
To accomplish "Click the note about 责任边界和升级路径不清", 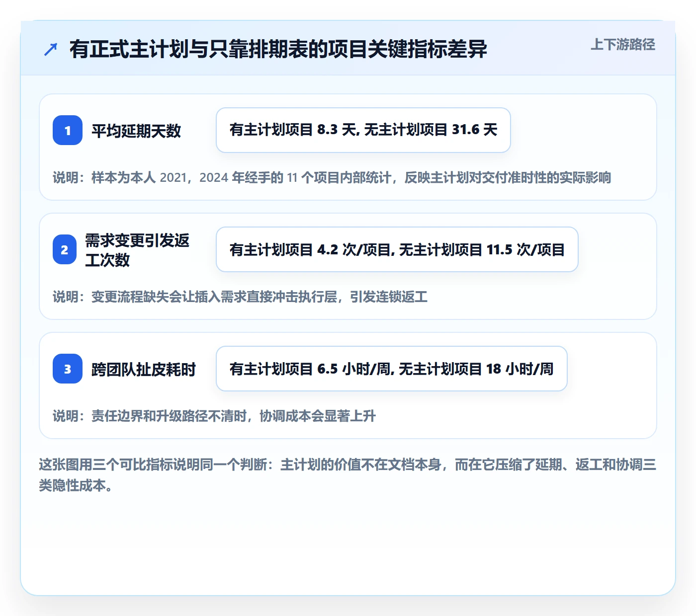I will [214, 416].
